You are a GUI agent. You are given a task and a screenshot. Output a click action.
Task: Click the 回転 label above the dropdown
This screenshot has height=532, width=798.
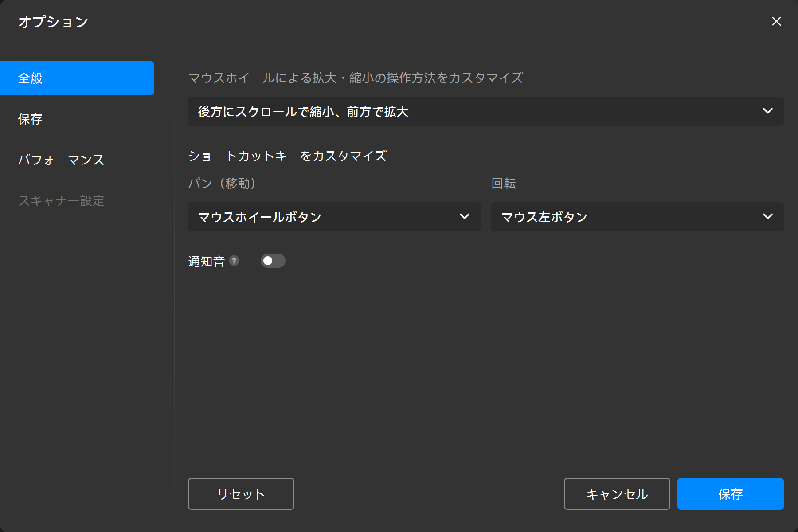(503, 183)
